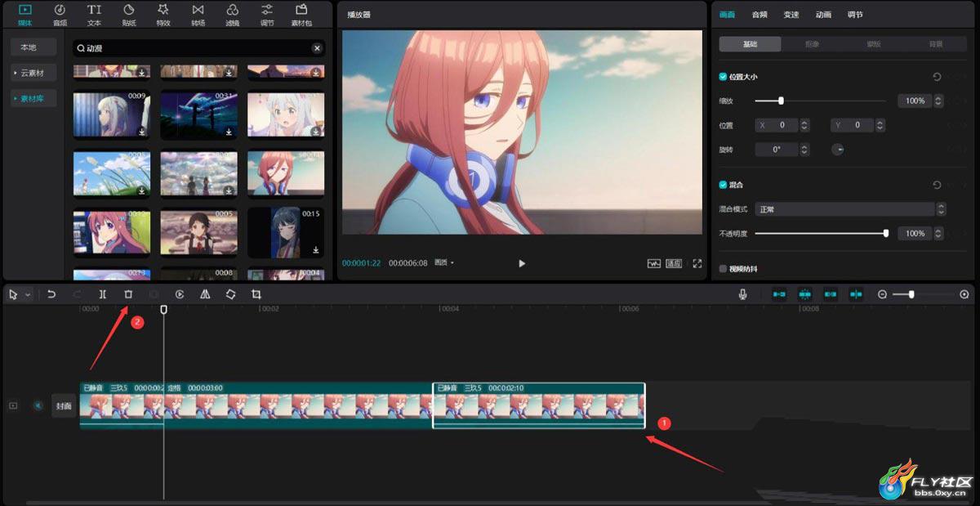Expand the 素材库 material library section
The width and height of the screenshot is (980, 506).
coord(33,98)
